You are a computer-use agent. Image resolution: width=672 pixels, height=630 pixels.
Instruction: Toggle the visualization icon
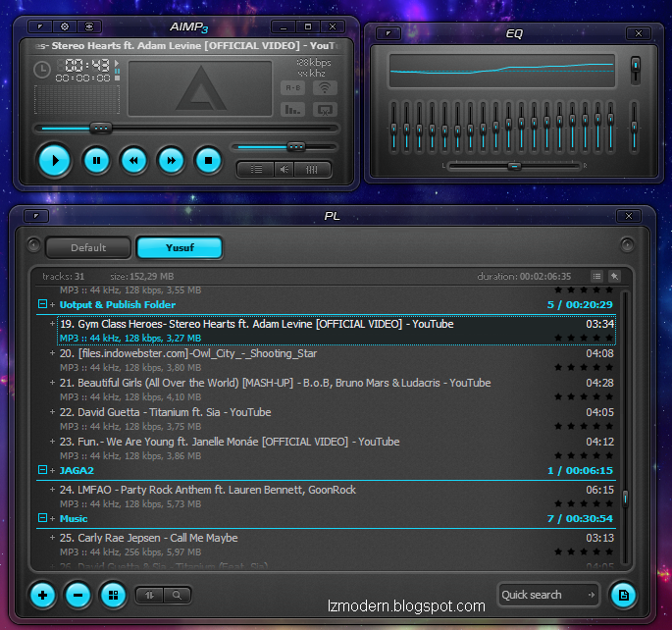(293, 110)
